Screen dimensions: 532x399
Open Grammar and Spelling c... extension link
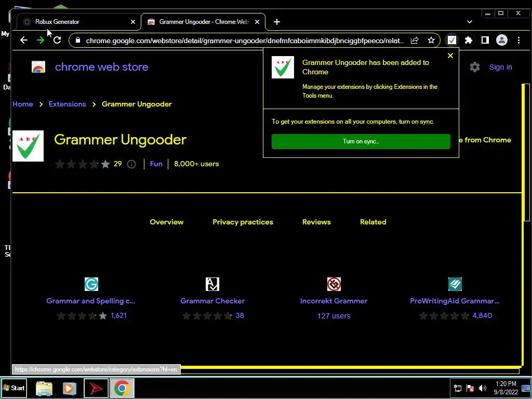(91, 301)
